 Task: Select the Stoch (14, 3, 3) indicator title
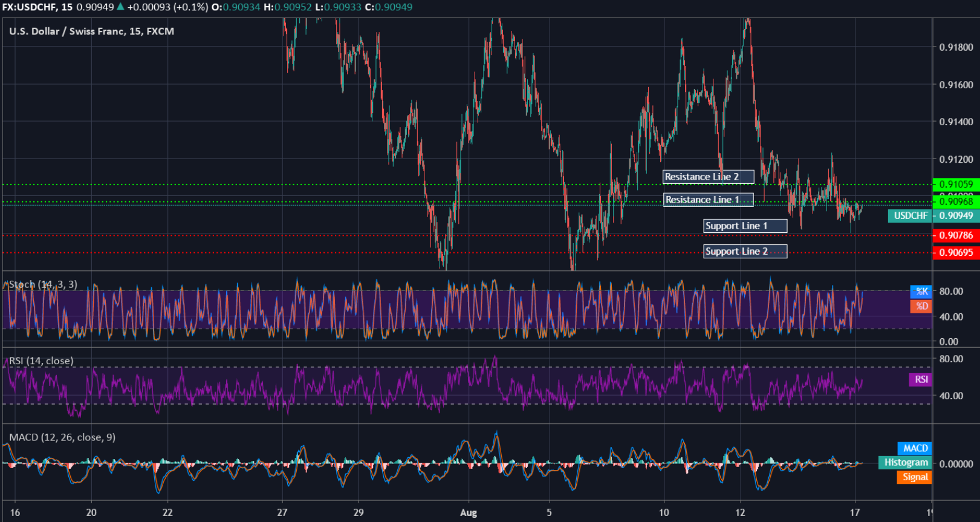click(43, 284)
